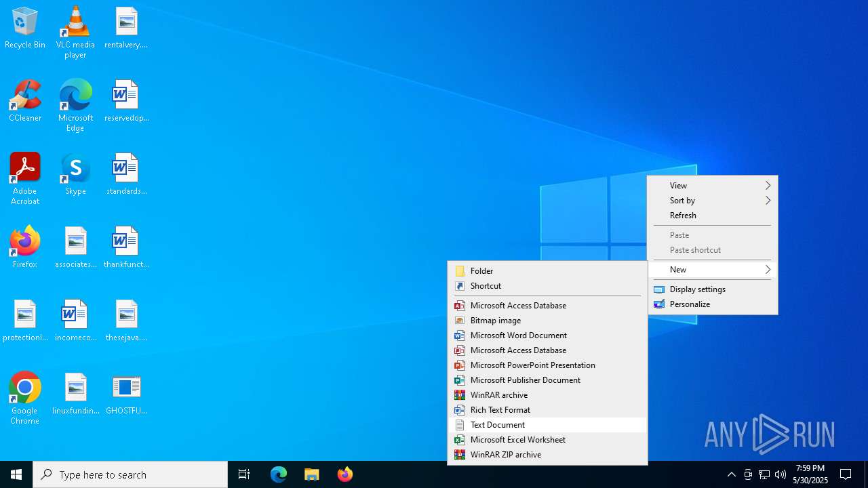The width and height of the screenshot is (868, 488).
Task: Create a new Text Document
Action: (x=547, y=425)
